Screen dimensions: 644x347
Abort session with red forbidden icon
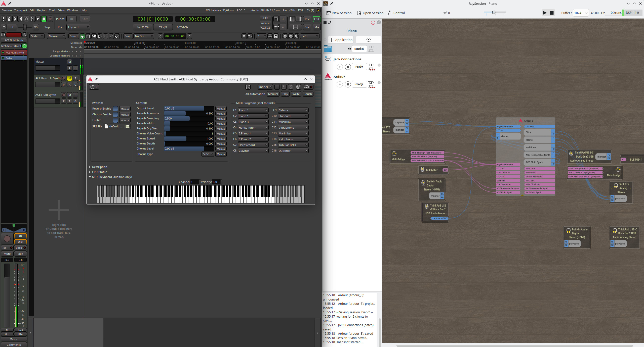tap(373, 22)
